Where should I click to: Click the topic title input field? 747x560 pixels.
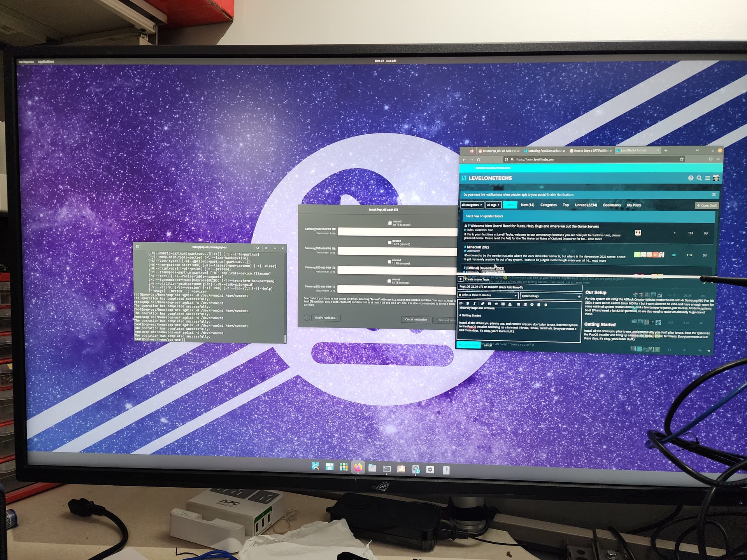(x=519, y=287)
